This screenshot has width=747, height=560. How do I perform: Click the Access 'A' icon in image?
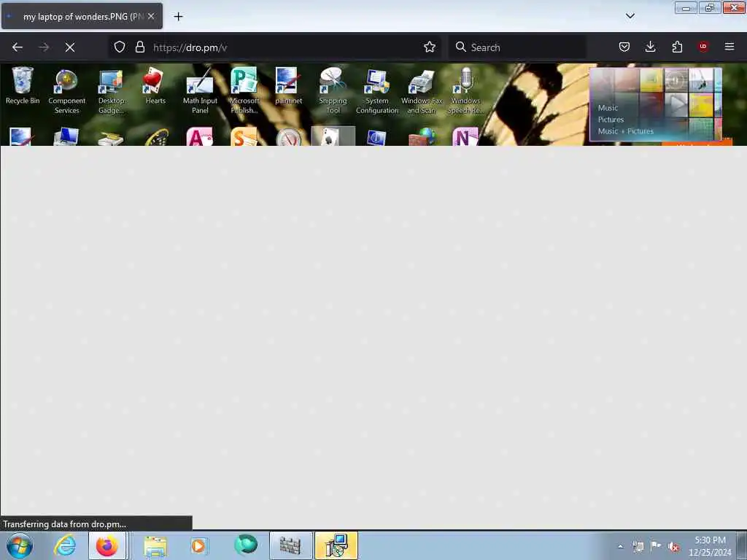[200, 136]
